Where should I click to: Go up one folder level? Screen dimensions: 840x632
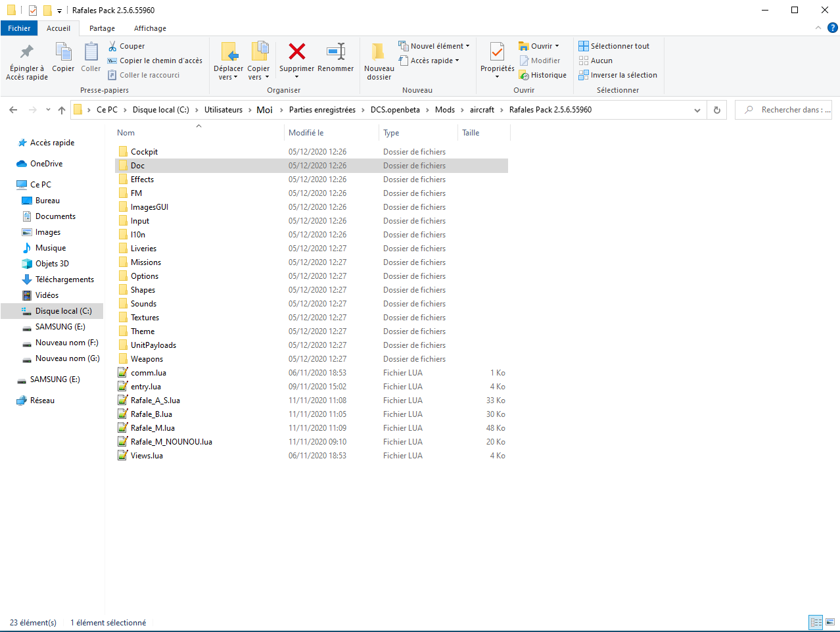[62, 110]
